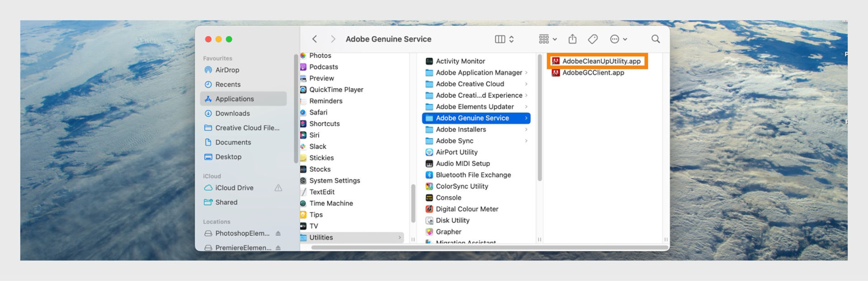Click the Share toolbar icon
Image resolution: width=868 pixels, height=281 pixels.
572,39
